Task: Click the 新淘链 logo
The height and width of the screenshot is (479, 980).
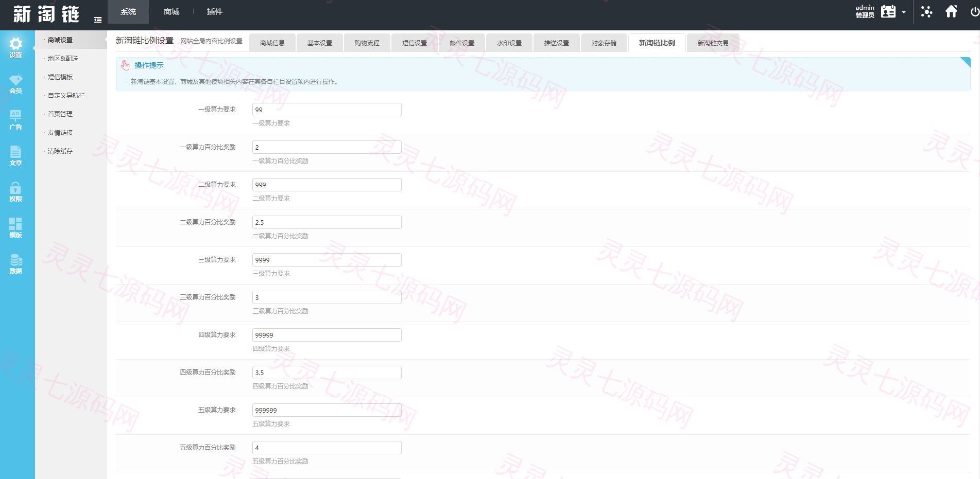Action: 46,14
